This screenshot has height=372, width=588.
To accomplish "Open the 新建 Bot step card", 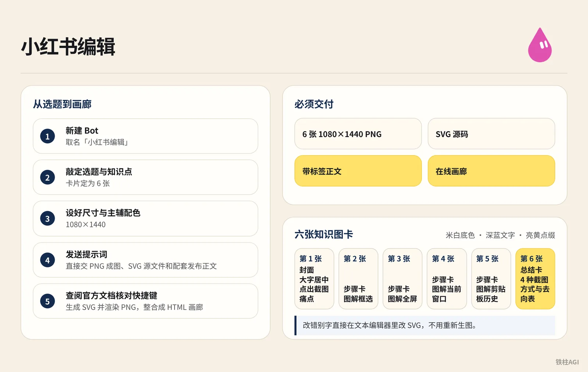I will [x=146, y=136].
